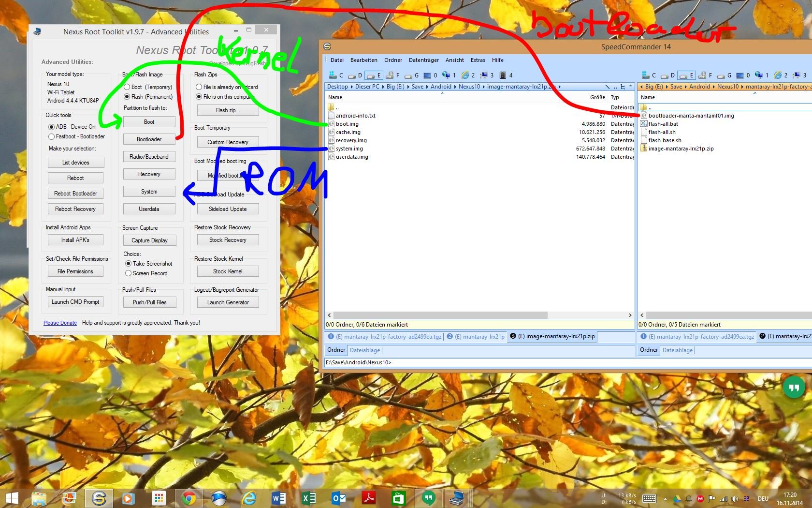Image resolution: width=812 pixels, height=508 pixels.
Task: Expand Big (E:) breadcrumb arrow in right pane
Action: 667,87
